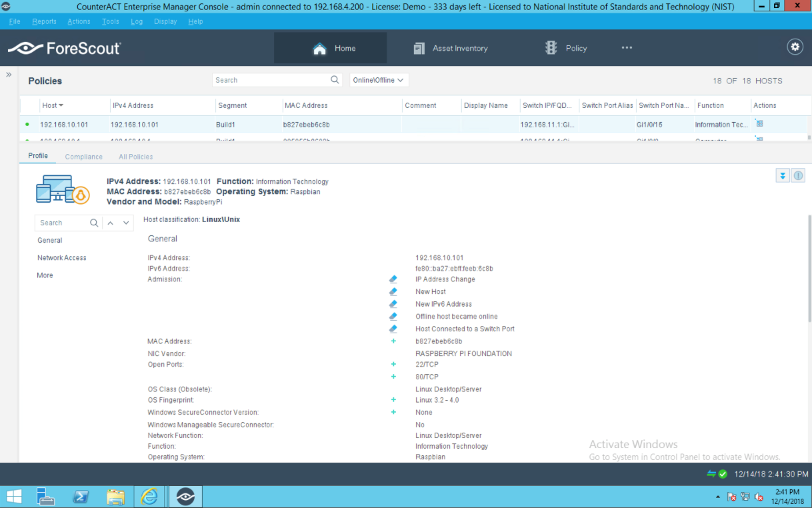Open the Help menu
812x508 pixels.
[x=195, y=21]
